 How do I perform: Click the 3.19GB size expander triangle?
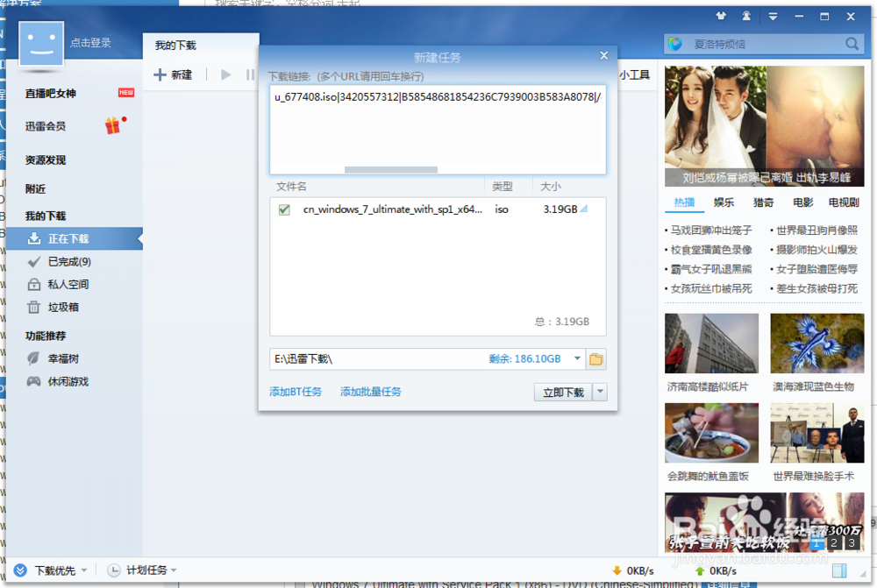click(x=584, y=209)
